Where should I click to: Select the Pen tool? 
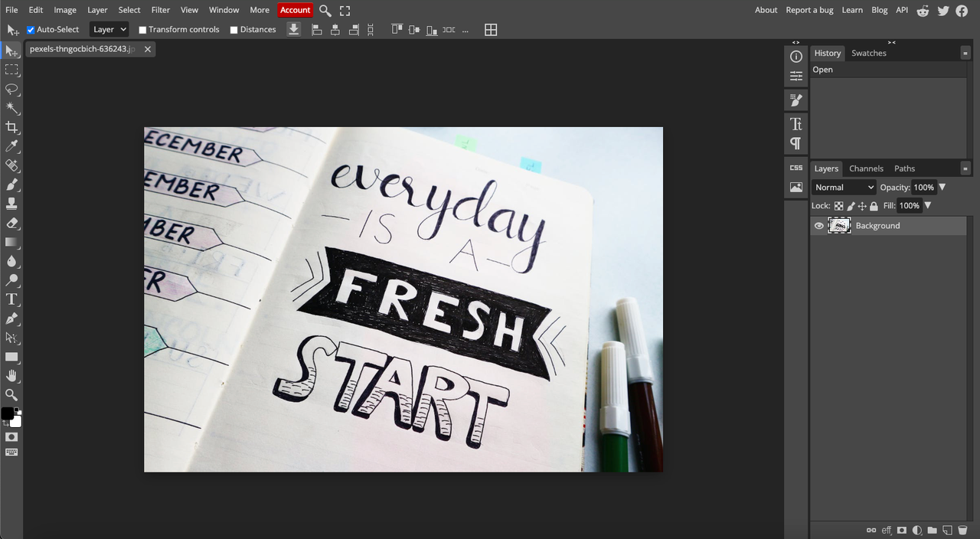pyautogui.click(x=11, y=318)
